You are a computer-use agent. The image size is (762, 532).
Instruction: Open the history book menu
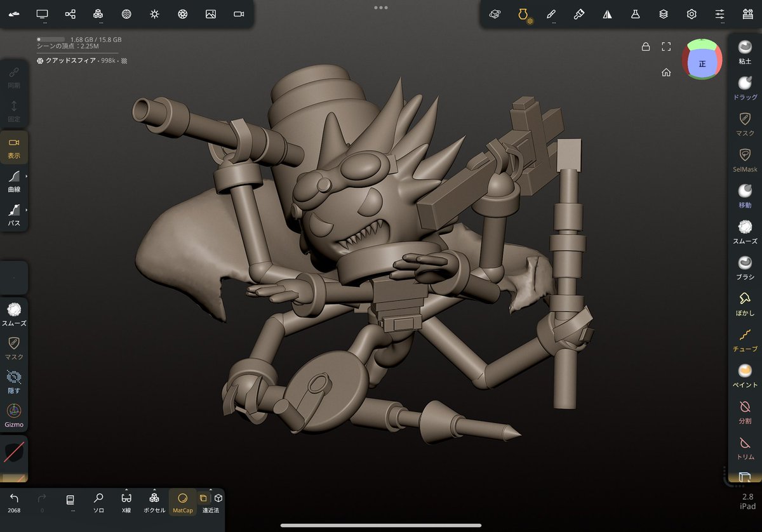(70, 502)
